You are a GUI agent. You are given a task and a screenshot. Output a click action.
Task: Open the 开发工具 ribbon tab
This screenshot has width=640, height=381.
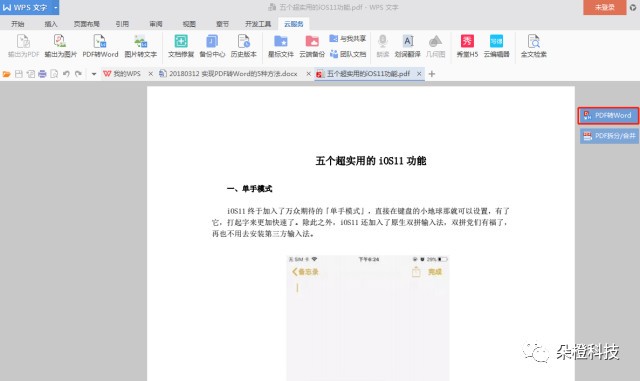(258, 24)
